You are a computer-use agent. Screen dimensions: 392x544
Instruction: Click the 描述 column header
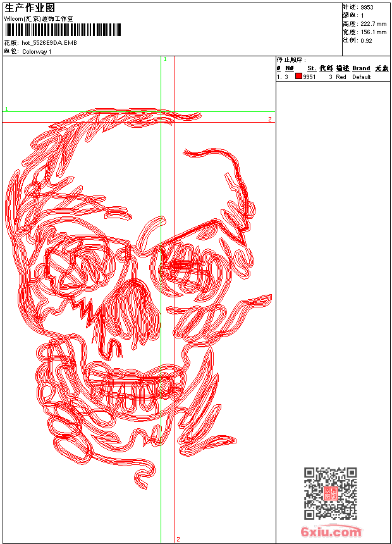[342, 68]
